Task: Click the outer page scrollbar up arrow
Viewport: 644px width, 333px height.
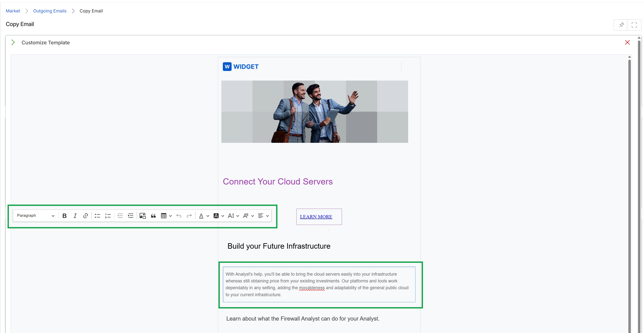Action: tap(639, 38)
